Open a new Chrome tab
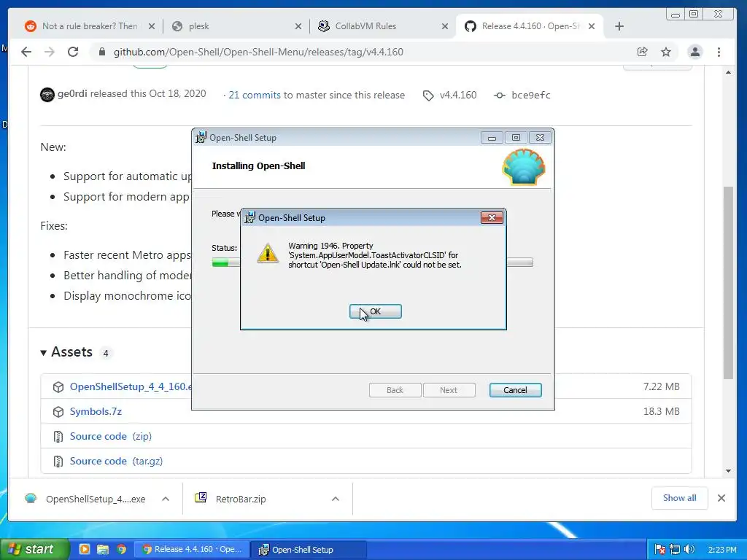Screen dimensions: 747x560 click(619, 26)
